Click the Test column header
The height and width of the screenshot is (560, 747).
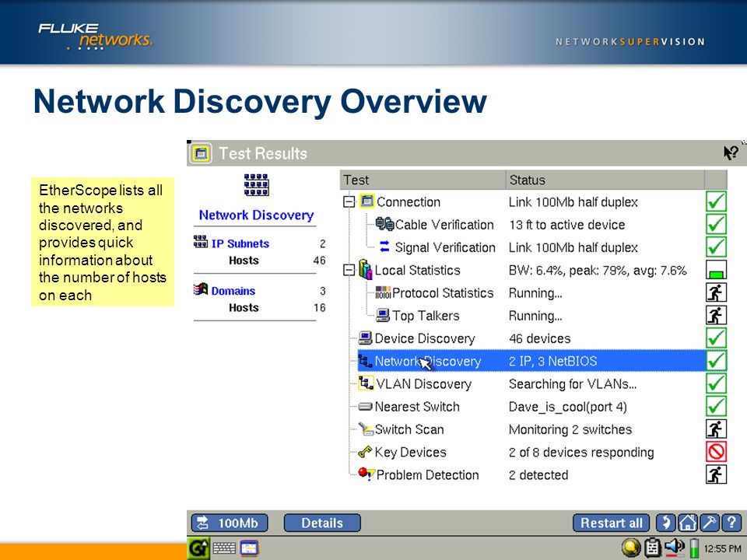click(423, 180)
